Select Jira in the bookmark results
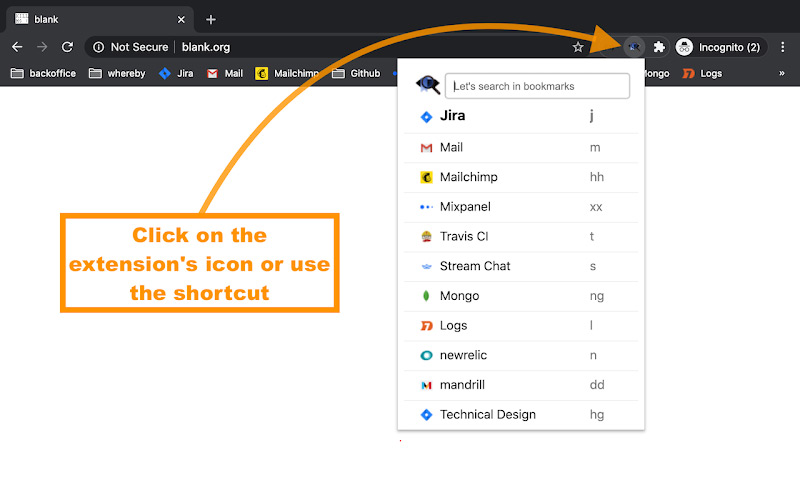 click(x=521, y=117)
